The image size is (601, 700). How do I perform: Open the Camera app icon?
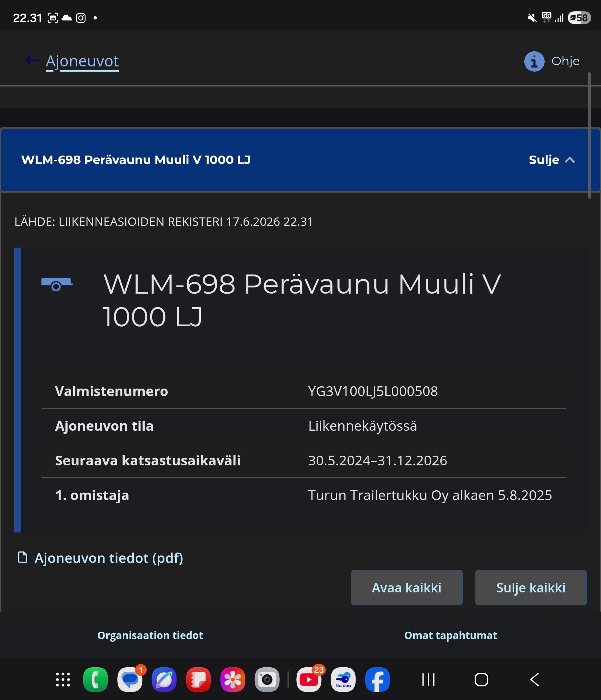[267, 679]
